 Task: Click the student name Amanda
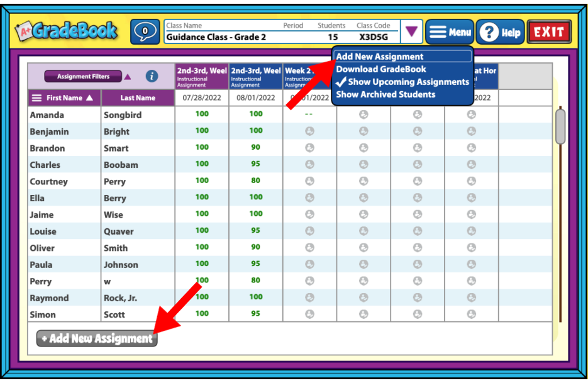coord(47,115)
